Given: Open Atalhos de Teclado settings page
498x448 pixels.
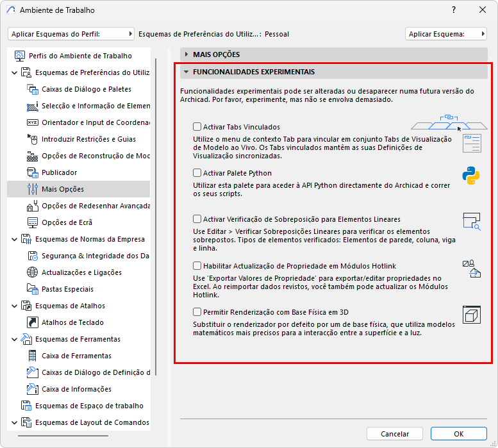Looking at the screenshot, I should (72, 322).
